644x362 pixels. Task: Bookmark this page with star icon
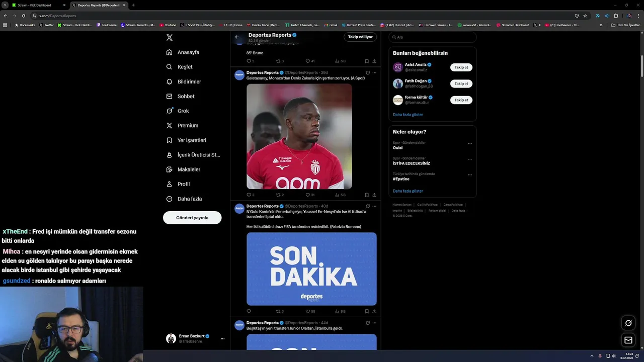click(585, 16)
